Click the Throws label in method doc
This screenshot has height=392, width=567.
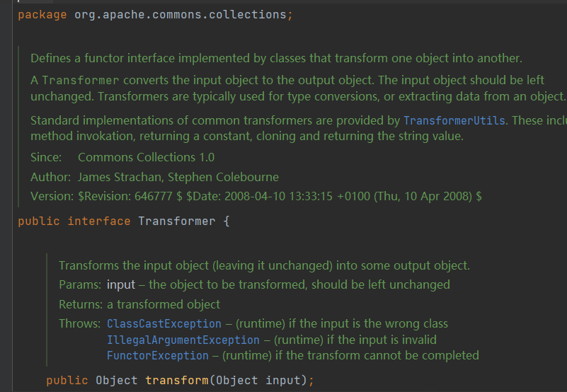[79, 323]
